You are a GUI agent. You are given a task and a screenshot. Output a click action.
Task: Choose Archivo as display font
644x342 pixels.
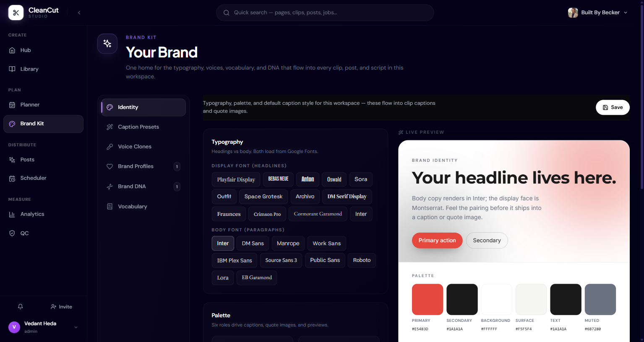point(305,197)
